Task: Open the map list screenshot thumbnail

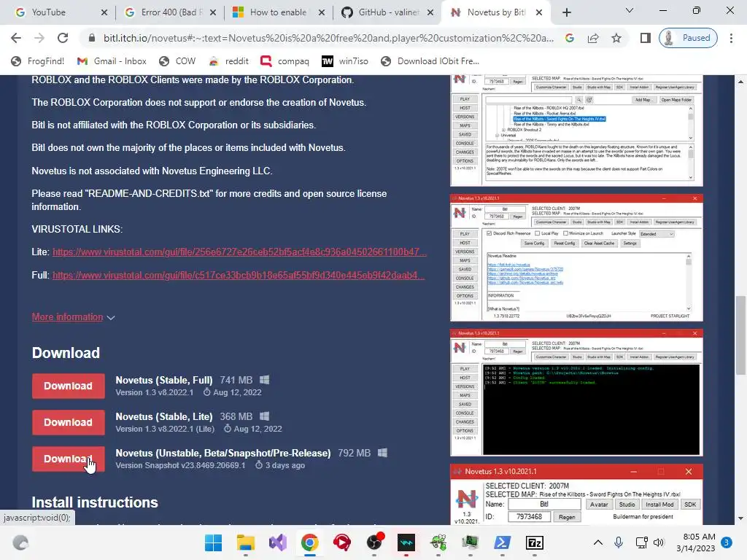Action: click(576, 130)
